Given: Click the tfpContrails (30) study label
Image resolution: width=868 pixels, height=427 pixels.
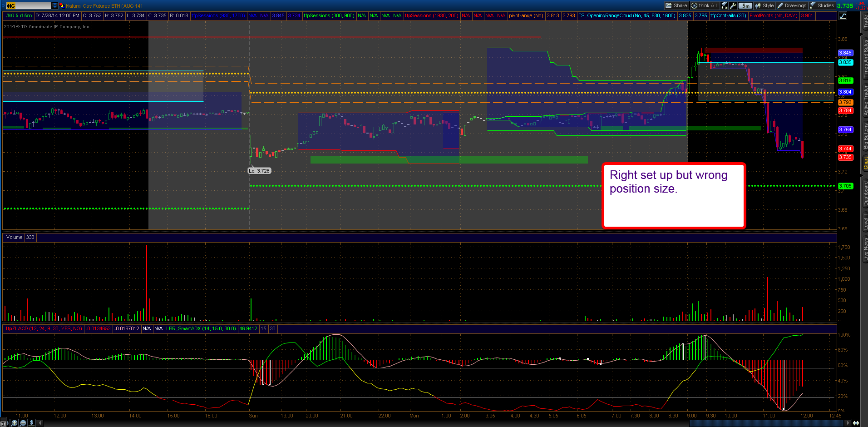Looking at the screenshot, I should [x=728, y=16].
